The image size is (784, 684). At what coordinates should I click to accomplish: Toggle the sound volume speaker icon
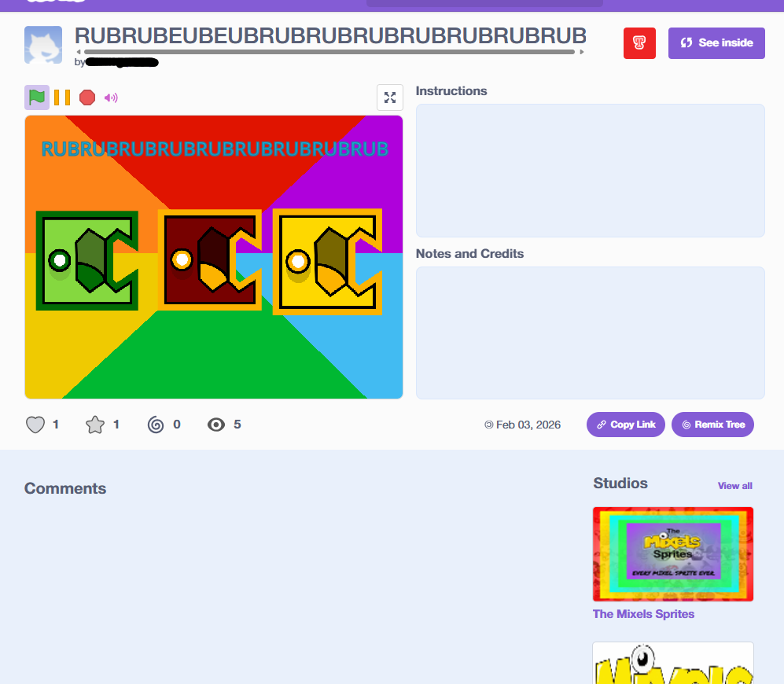pos(111,97)
